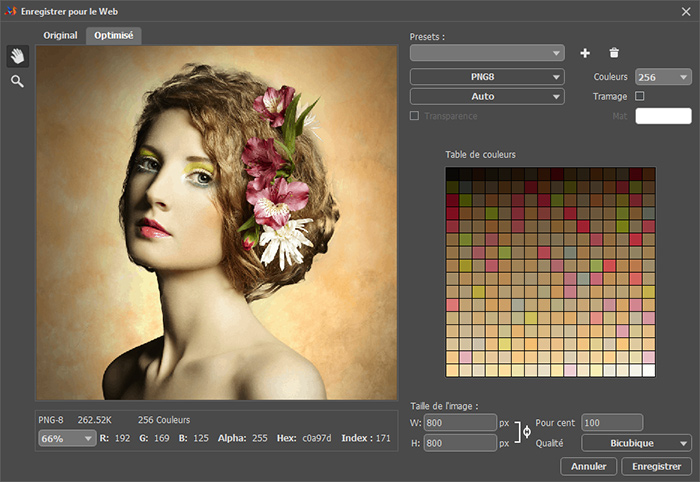Select the Hand pan tool
The width and height of the screenshot is (700, 482).
click(17, 56)
